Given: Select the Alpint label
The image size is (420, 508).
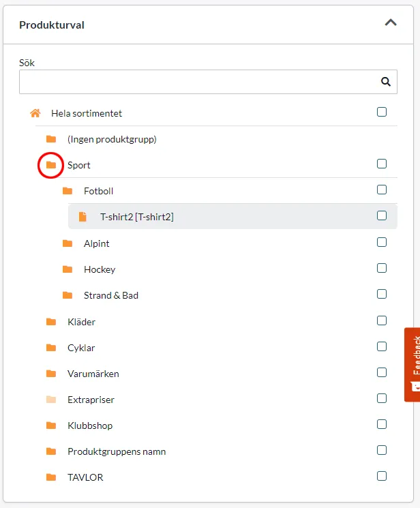Looking at the screenshot, I should [x=97, y=243].
